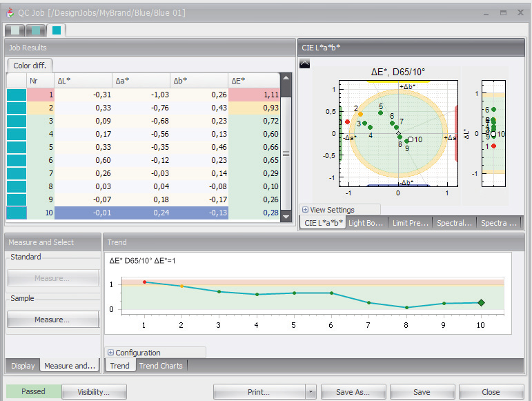Image resolution: width=532 pixels, height=401 pixels.
Task: Select color swatch of row 10
Action: pos(17,213)
